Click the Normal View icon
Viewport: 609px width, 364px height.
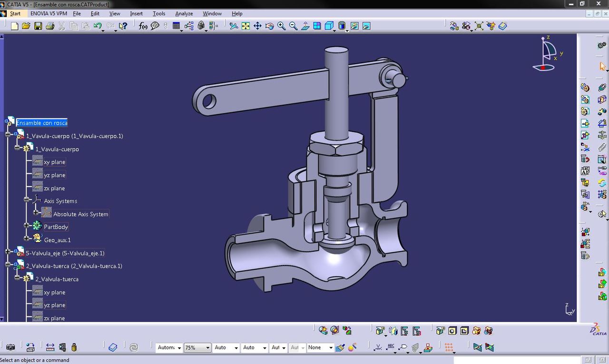[x=305, y=26]
